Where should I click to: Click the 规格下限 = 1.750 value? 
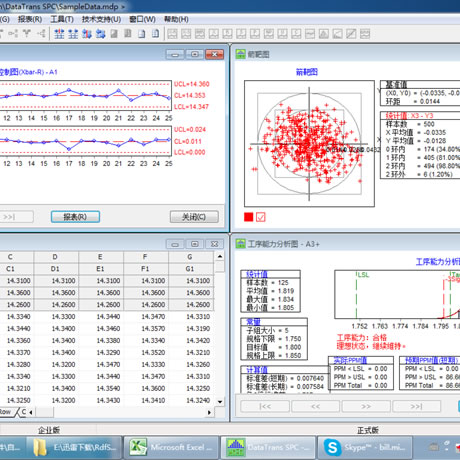point(274,339)
